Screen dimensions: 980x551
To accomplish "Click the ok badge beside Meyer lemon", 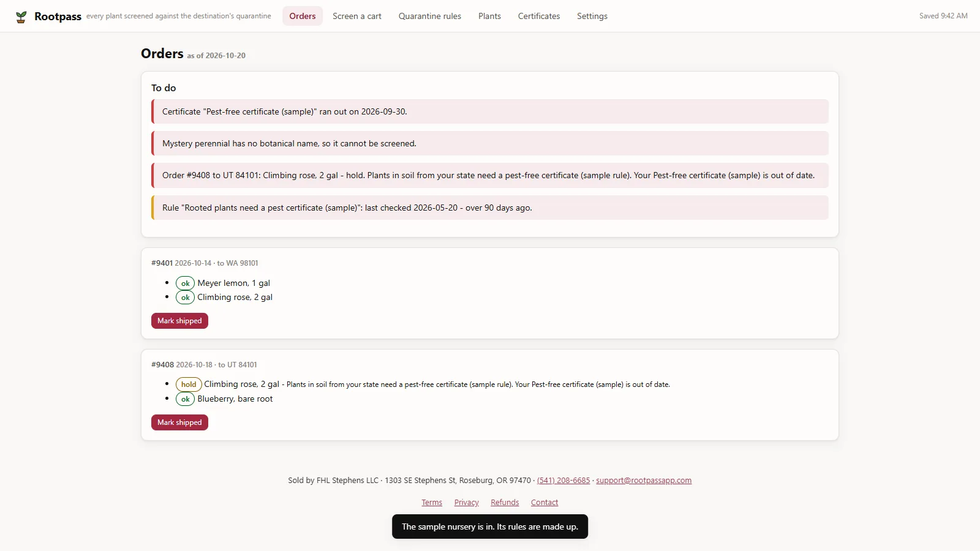I will coord(185,283).
